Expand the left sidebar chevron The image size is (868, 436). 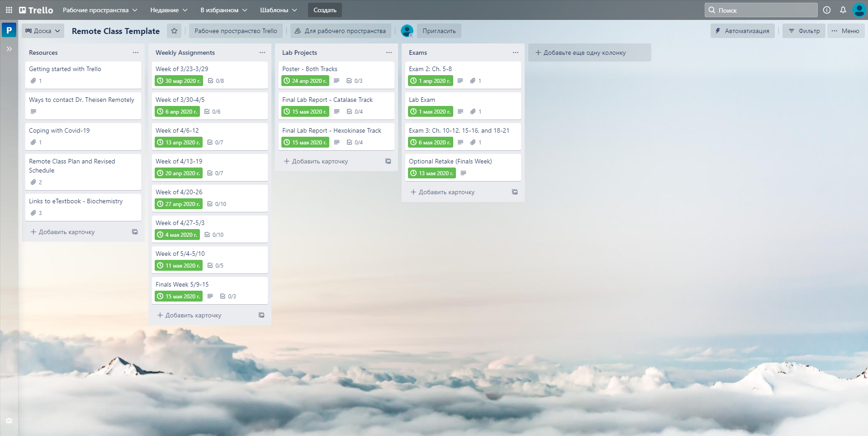(9, 49)
